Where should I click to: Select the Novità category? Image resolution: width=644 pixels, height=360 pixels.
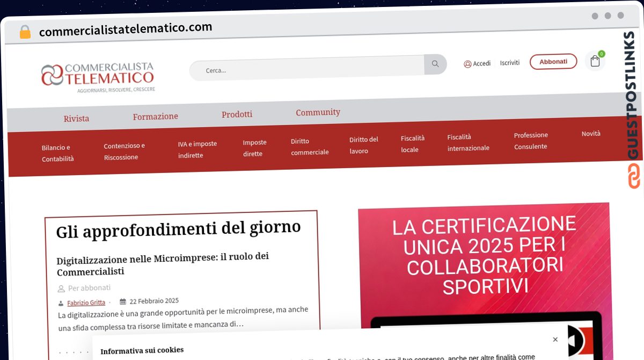pyautogui.click(x=591, y=133)
